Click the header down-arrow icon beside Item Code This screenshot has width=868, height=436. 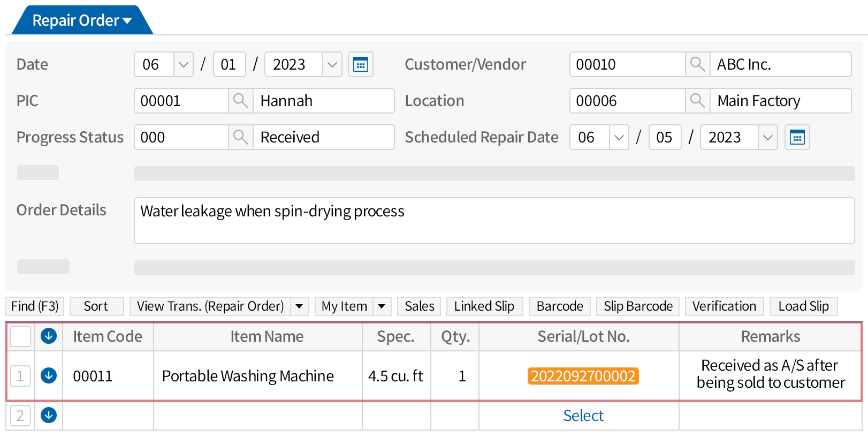pyautogui.click(x=49, y=336)
